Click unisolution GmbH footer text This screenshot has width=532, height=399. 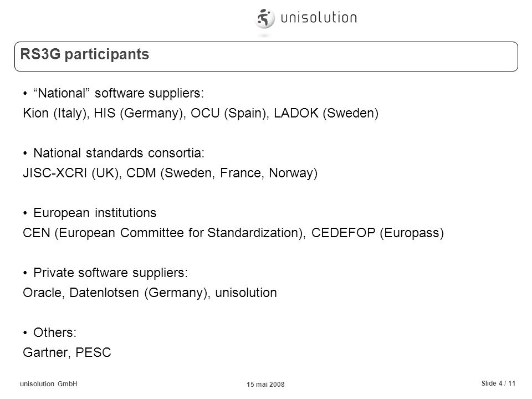coord(49,383)
